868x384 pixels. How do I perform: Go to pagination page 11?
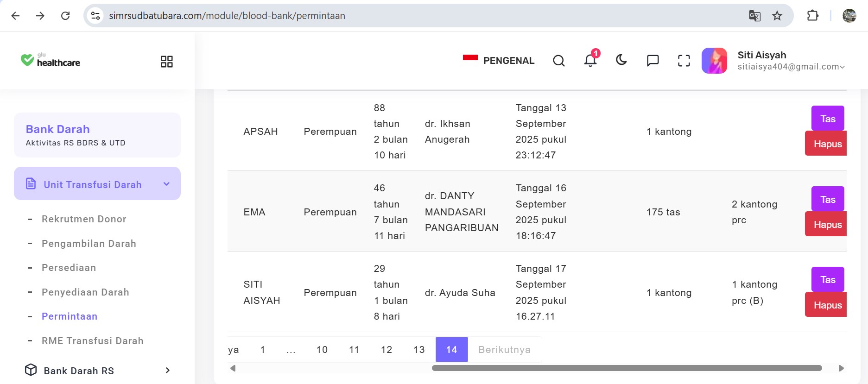click(x=355, y=350)
